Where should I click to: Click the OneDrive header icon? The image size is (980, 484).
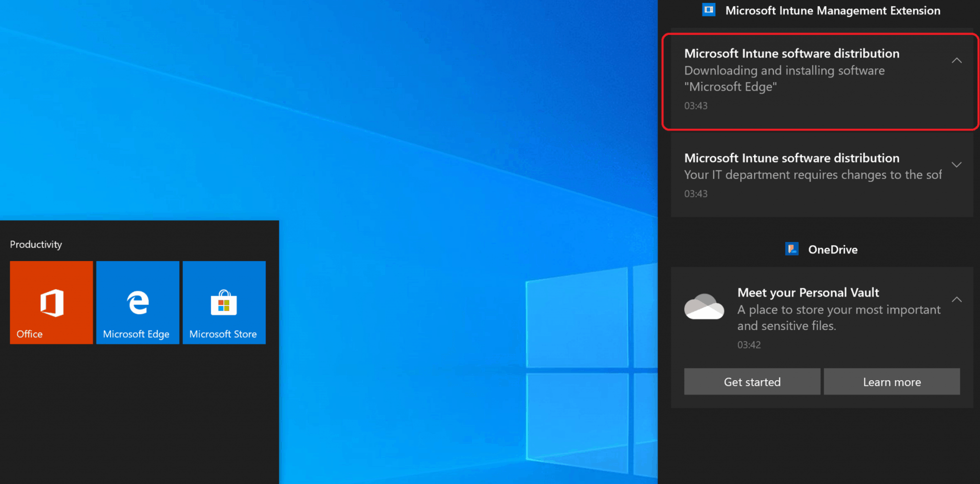792,249
